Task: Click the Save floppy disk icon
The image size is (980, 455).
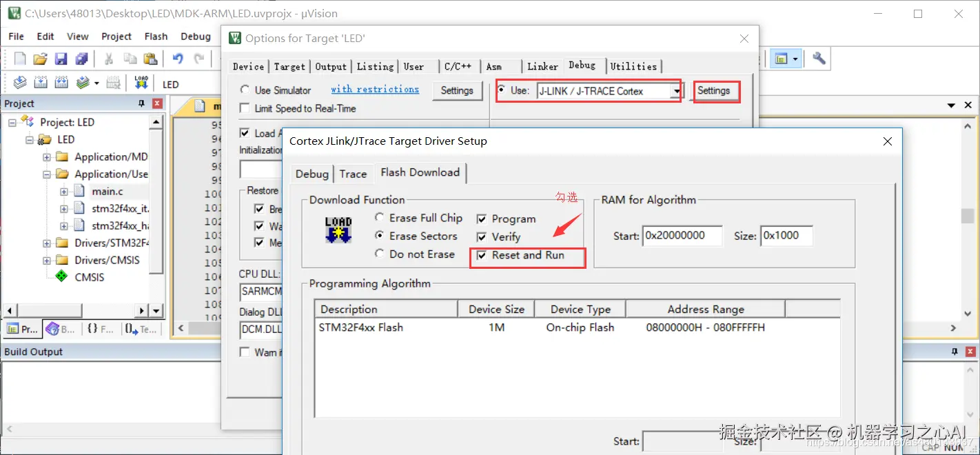Action: pos(61,59)
